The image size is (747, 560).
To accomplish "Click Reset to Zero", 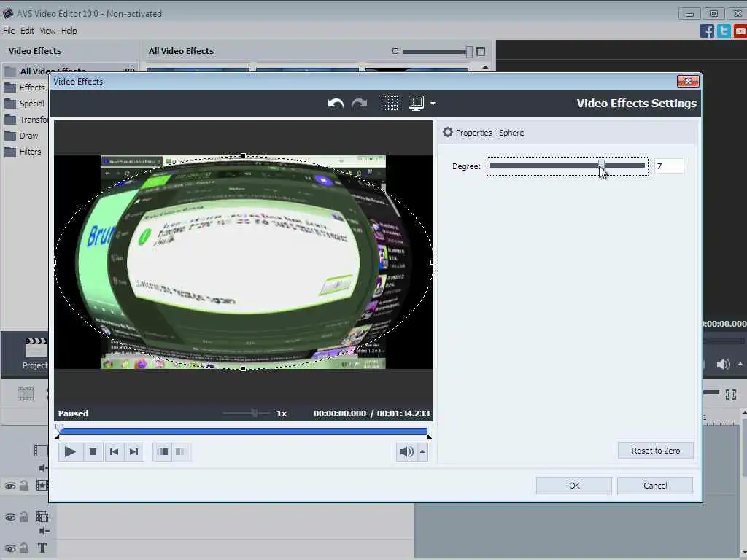I will pos(656,451).
